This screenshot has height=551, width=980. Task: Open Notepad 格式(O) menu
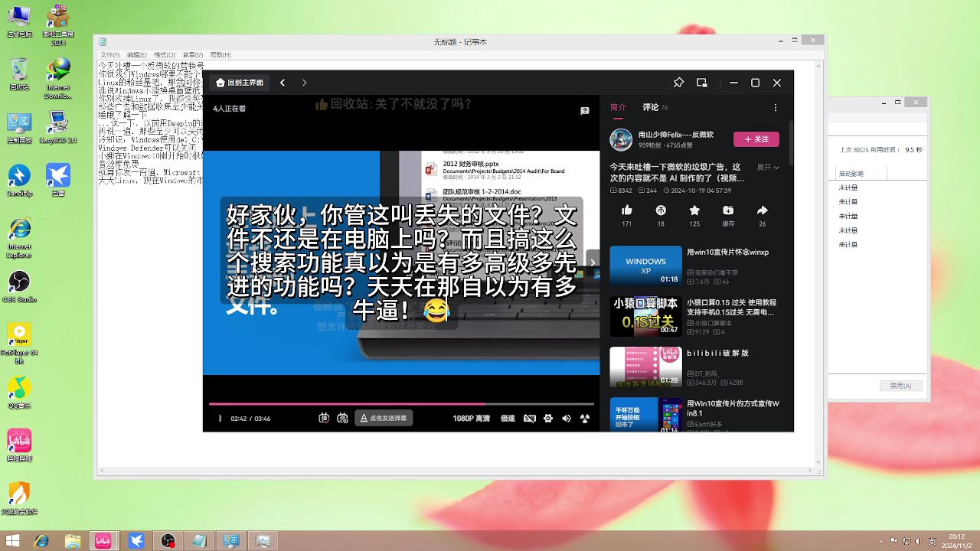165,55
